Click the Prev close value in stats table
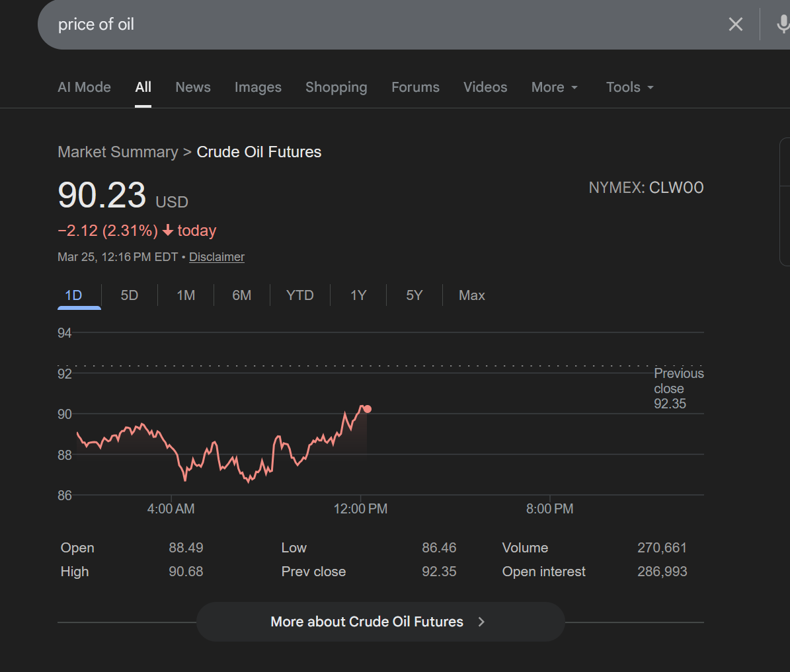Viewport: 790px width, 672px height. 439,572
